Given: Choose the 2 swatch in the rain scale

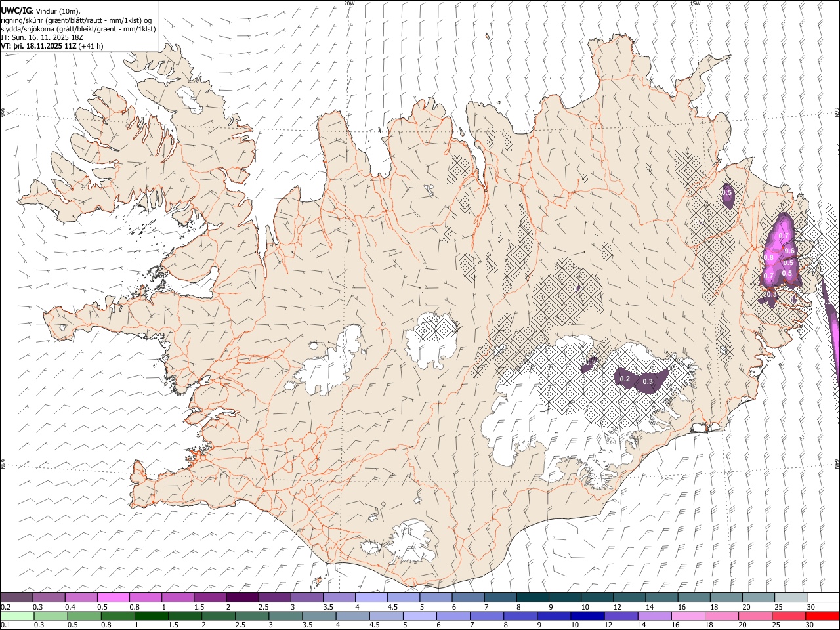Looking at the screenshot, I should pyautogui.click(x=219, y=616).
